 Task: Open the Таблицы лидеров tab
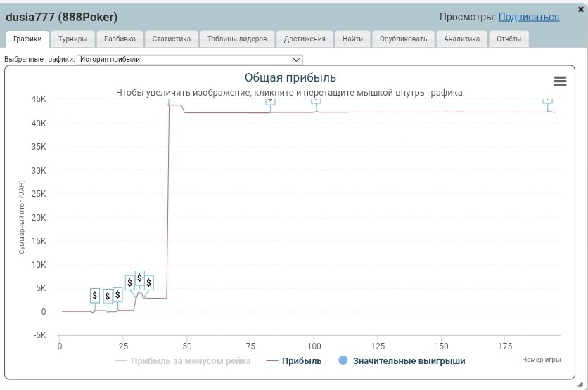pyautogui.click(x=237, y=39)
